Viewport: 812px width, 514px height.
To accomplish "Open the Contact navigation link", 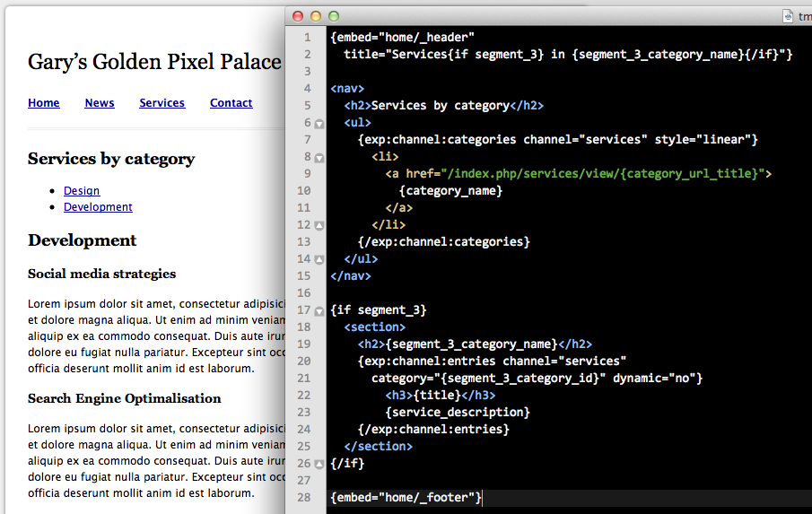I will coord(231,103).
